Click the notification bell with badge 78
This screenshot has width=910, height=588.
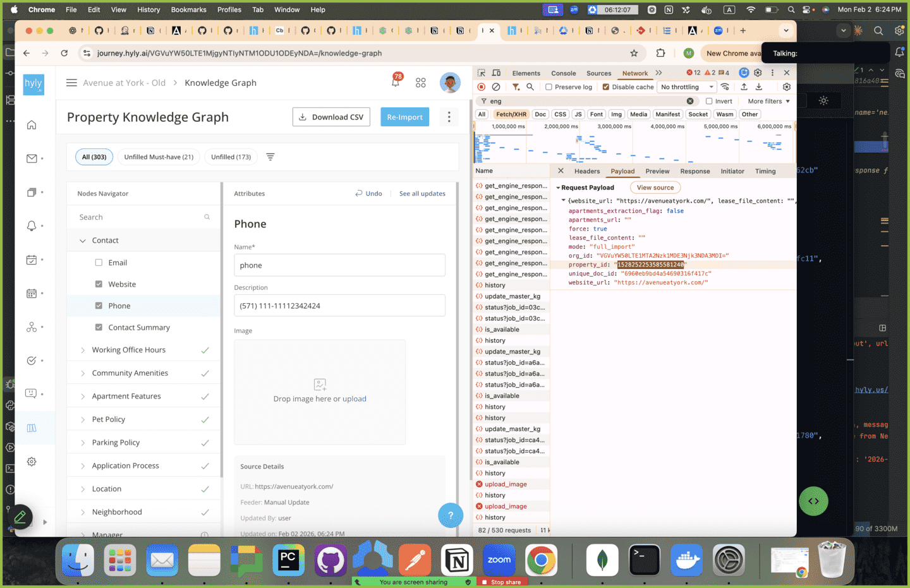tap(396, 82)
